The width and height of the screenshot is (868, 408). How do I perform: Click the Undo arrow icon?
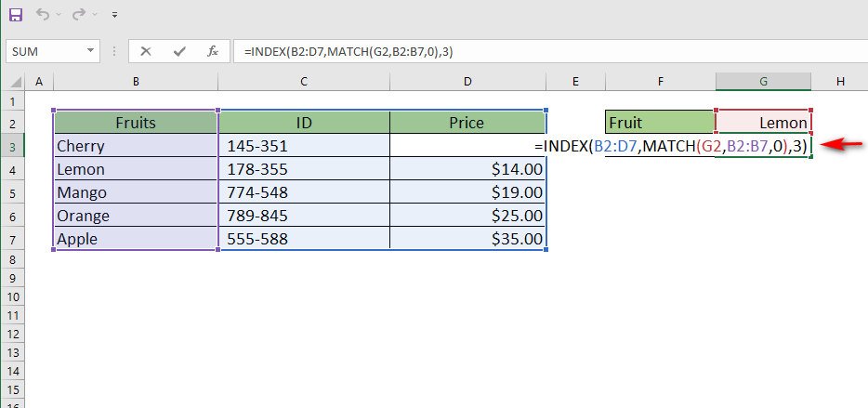43,14
